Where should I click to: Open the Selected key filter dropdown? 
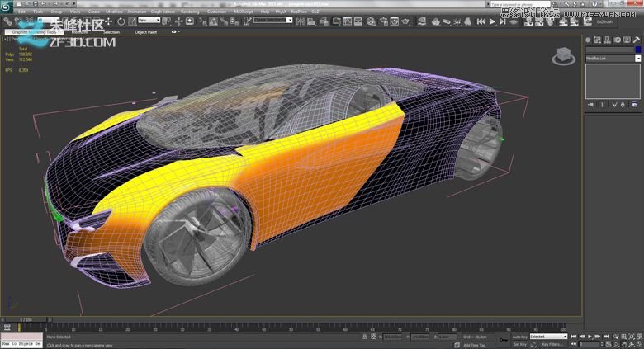548,337
